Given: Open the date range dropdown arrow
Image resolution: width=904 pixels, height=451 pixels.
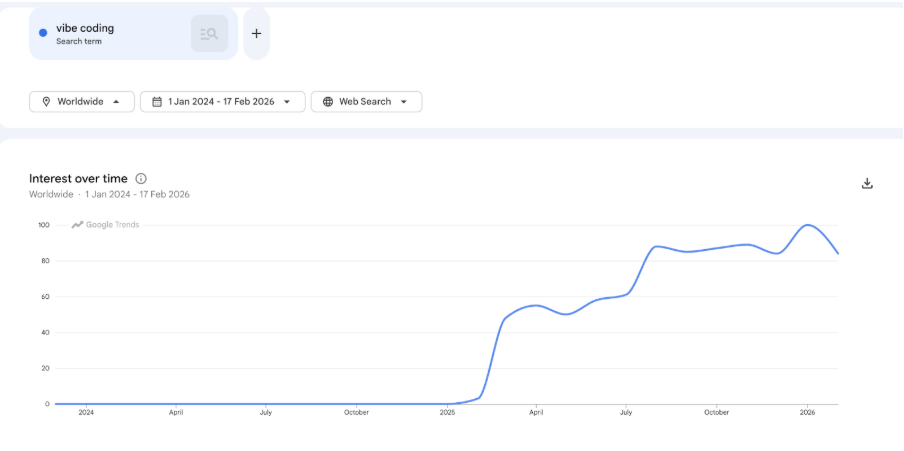Looking at the screenshot, I should (288, 102).
